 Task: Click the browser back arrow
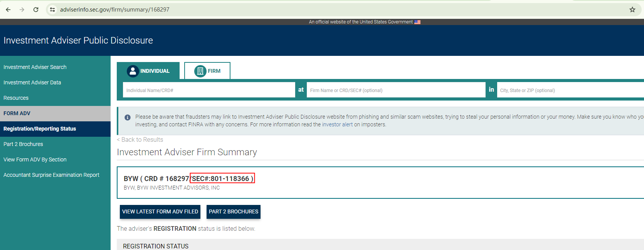8,10
